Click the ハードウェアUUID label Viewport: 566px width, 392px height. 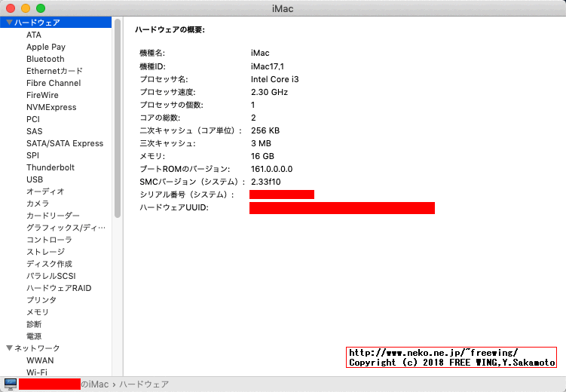(x=174, y=207)
